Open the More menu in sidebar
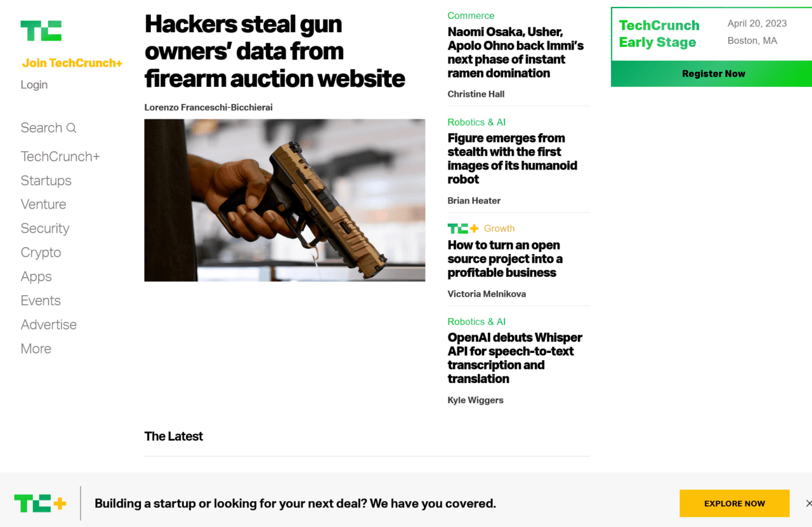Image resolution: width=812 pixels, height=527 pixels. click(x=36, y=349)
